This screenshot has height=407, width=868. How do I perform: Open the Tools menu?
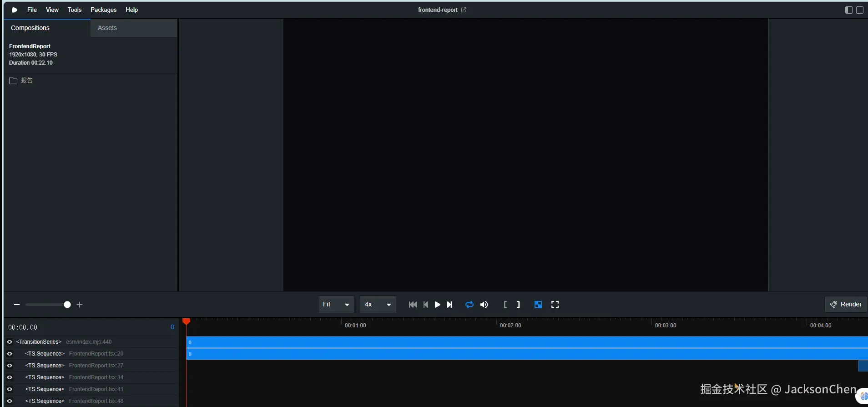coord(75,10)
